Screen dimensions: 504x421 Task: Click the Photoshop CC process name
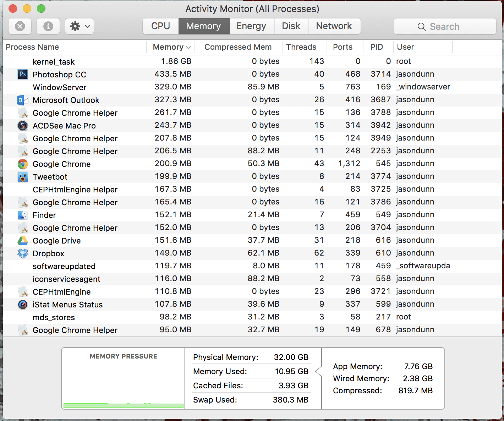59,75
